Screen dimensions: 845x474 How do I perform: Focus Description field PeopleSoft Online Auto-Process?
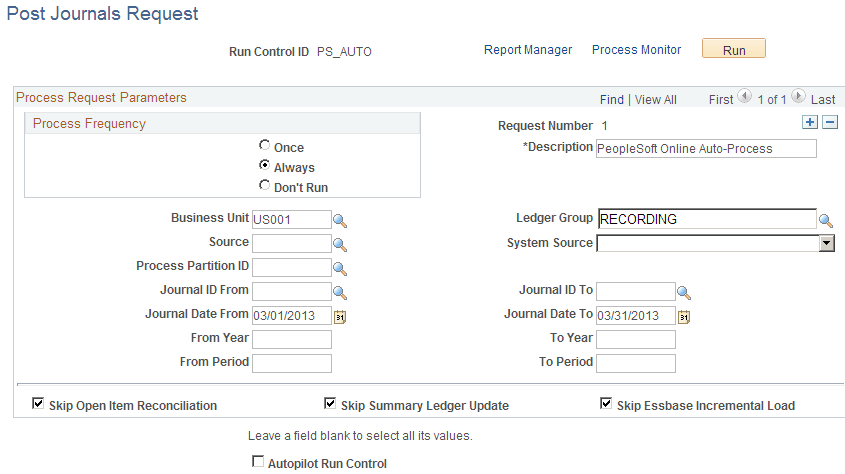point(706,149)
